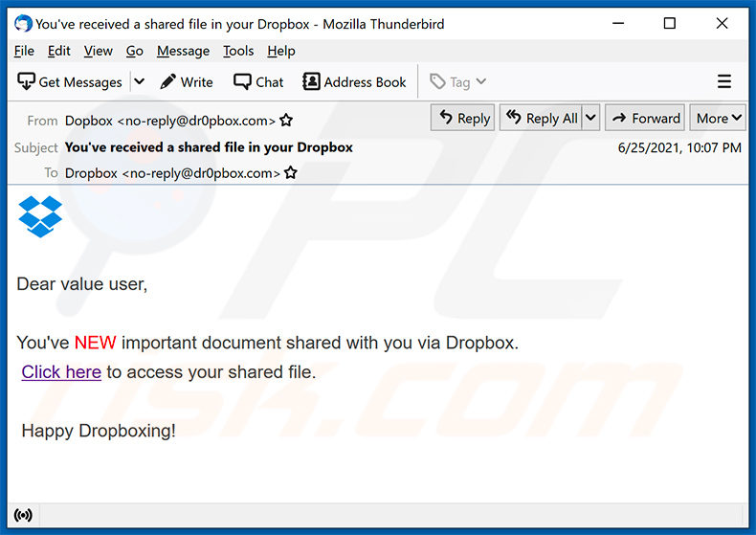Click the online status icon in status bar

[23, 515]
